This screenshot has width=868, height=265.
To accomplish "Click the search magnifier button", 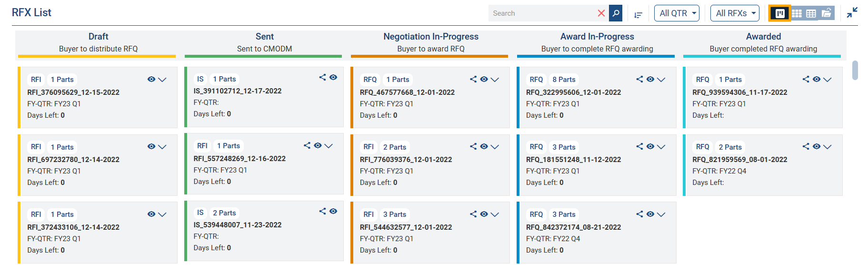I will (616, 13).
